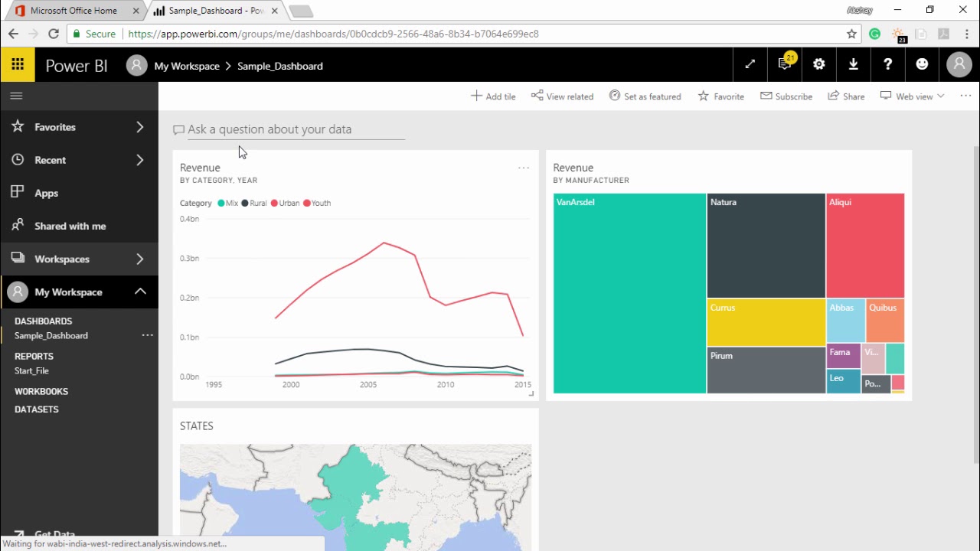Select DATASETS section

(x=37, y=409)
